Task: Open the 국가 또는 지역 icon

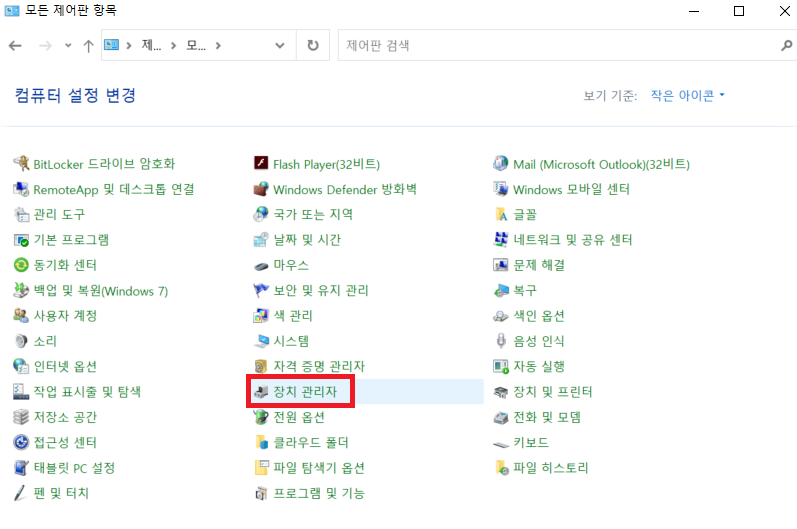Action: click(261, 214)
